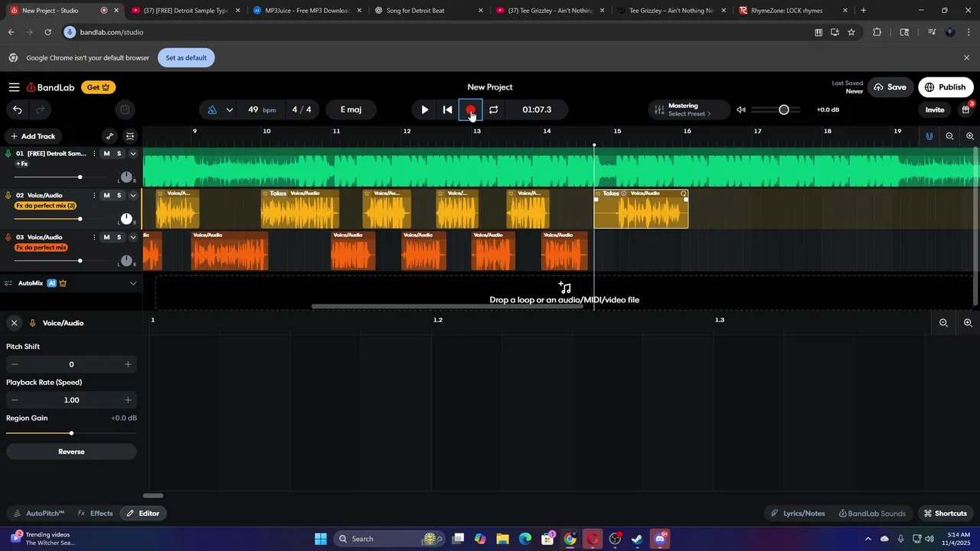Toggle snap-to-grid magnet
Screen dimensions: 980x551
coord(929,136)
